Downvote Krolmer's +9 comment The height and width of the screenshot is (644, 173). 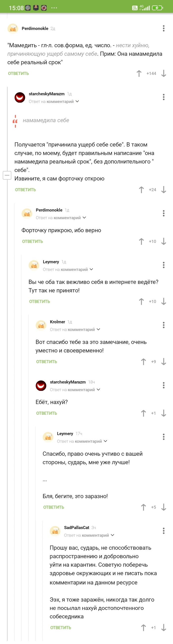(164, 361)
